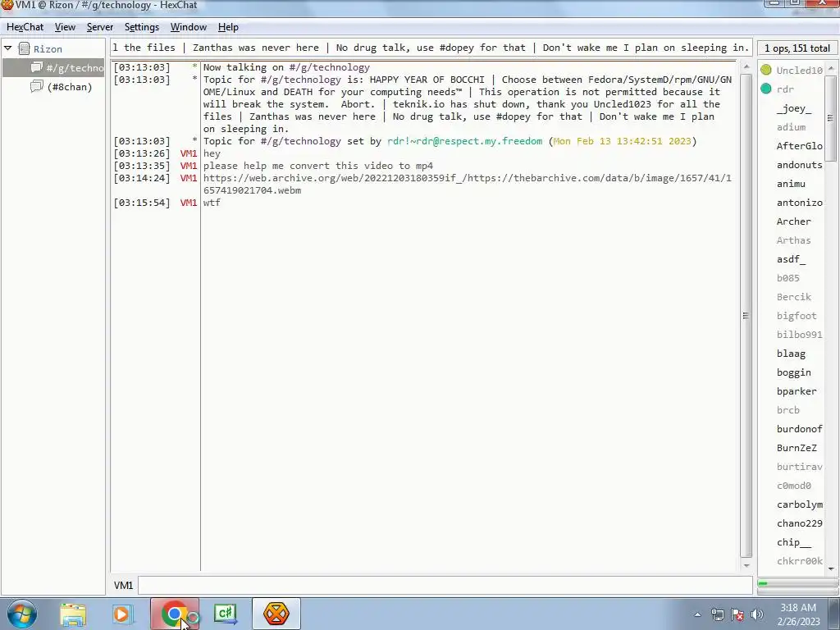The width and height of the screenshot is (840, 630).
Task: Select user brcb in the user list
Action: pyautogui.click(x=788, y=410)
